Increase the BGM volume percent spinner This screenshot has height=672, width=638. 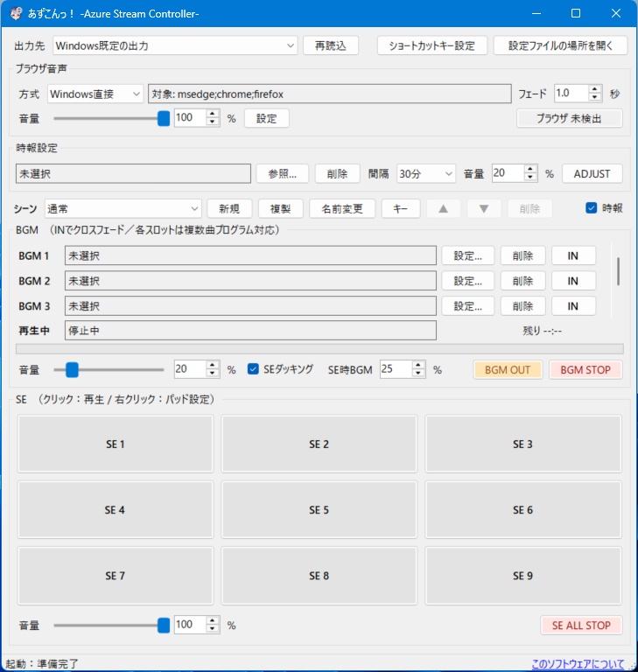tap(213, 365)
